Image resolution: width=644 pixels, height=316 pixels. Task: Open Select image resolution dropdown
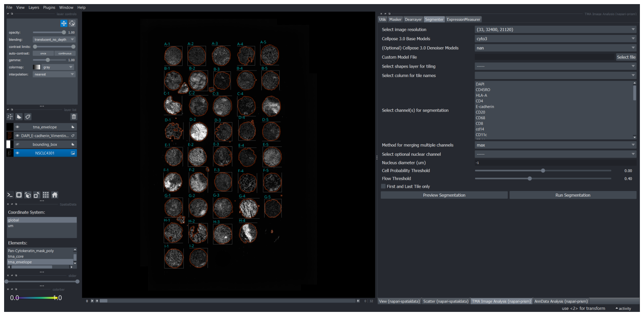(555, 30)
